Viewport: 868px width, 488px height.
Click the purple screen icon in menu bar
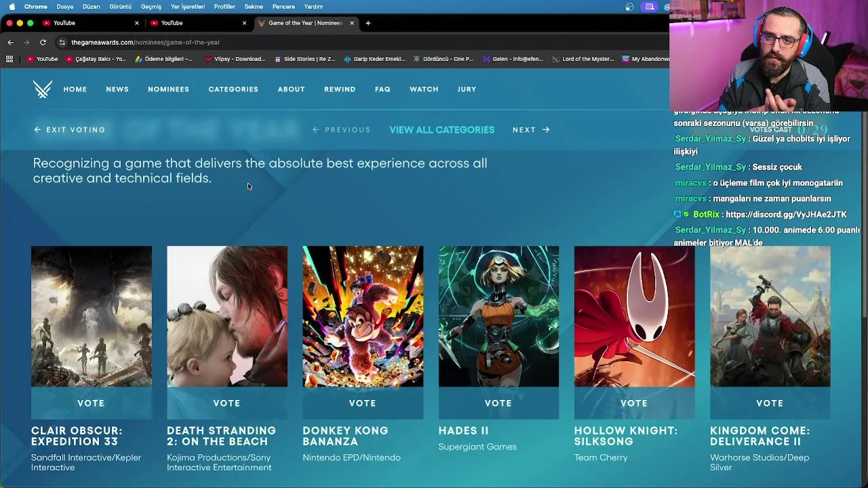[x=650, y=7]
